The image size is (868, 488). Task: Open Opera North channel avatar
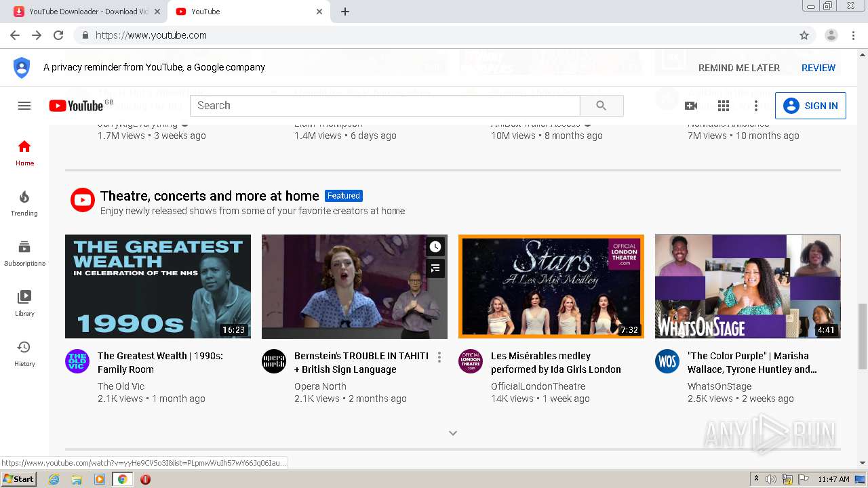click(274, 361)
